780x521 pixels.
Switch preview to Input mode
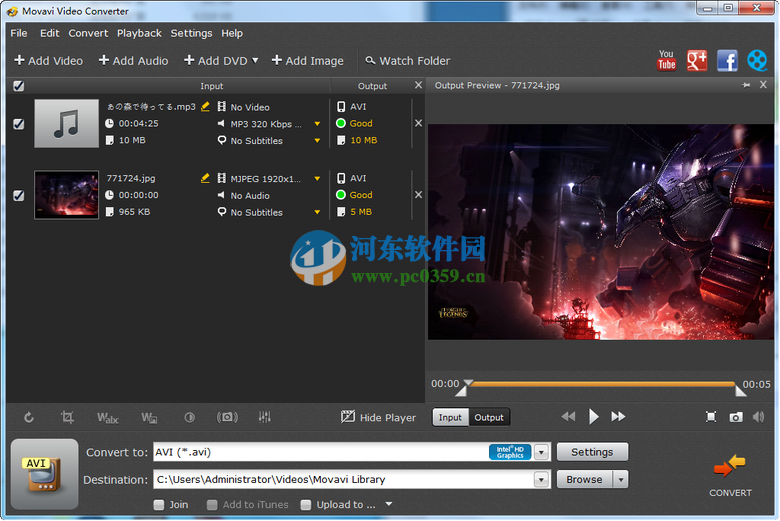[x=450, y=417]
